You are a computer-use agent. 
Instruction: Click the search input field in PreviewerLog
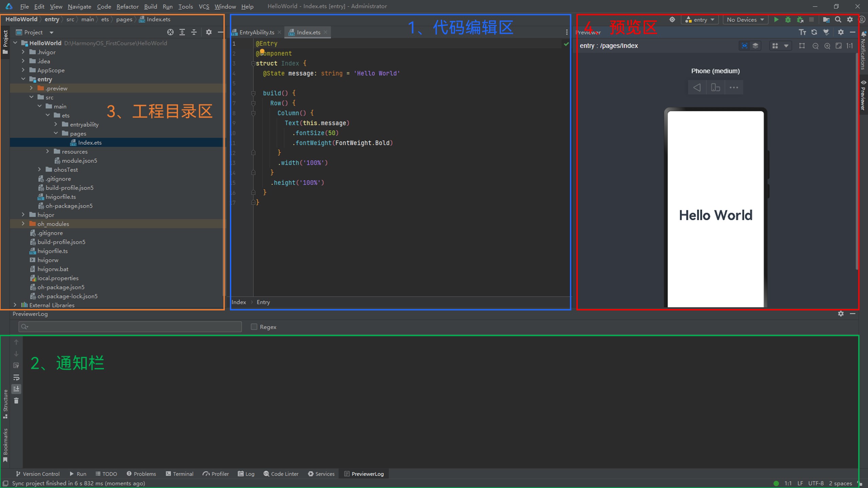pos(130,327)
